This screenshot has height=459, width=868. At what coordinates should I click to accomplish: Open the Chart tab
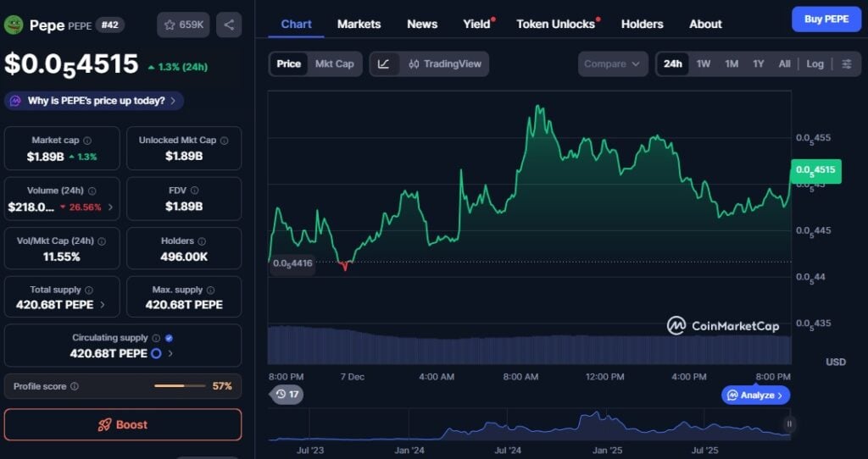[296, 25]
